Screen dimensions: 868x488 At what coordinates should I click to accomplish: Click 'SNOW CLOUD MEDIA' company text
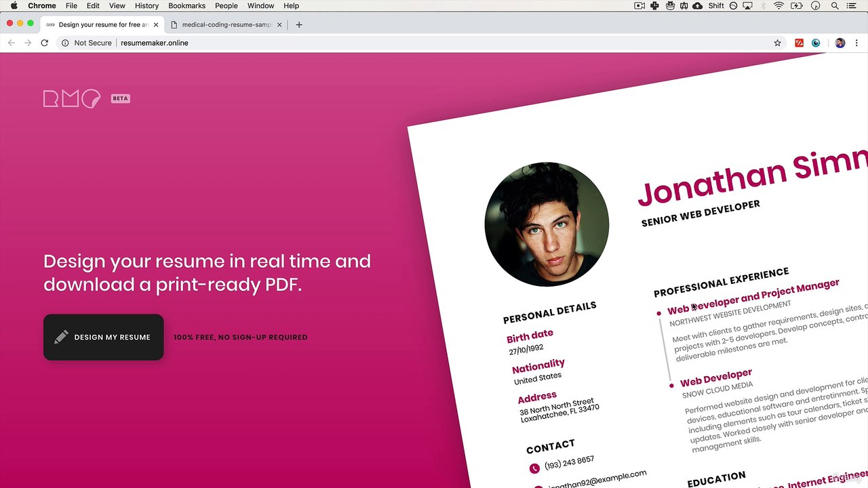[717, 389]
